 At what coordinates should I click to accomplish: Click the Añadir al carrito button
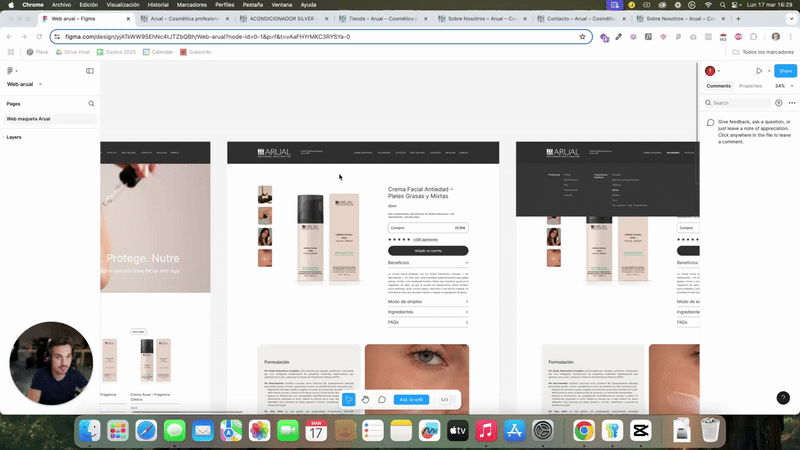click(428, 251)
